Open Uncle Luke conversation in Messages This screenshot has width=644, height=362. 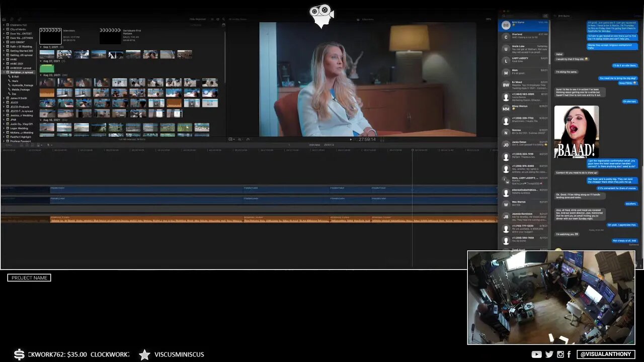pos(524,48)
